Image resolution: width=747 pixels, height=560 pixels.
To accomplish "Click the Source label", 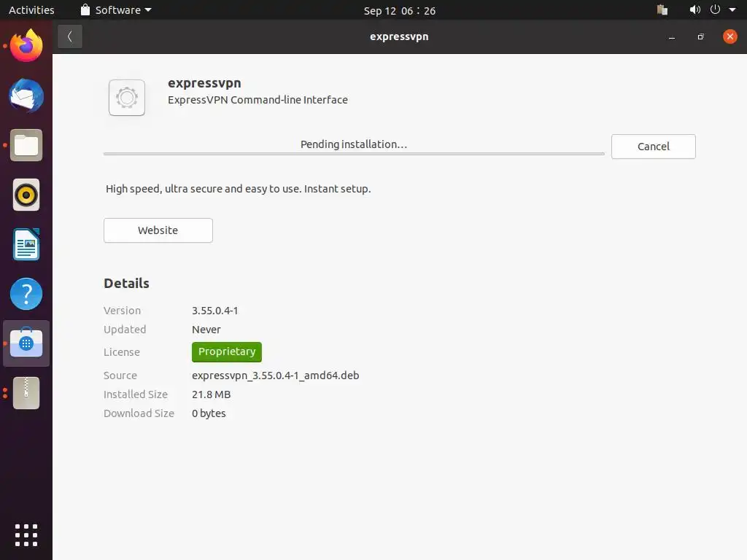I will pos(120,376).
